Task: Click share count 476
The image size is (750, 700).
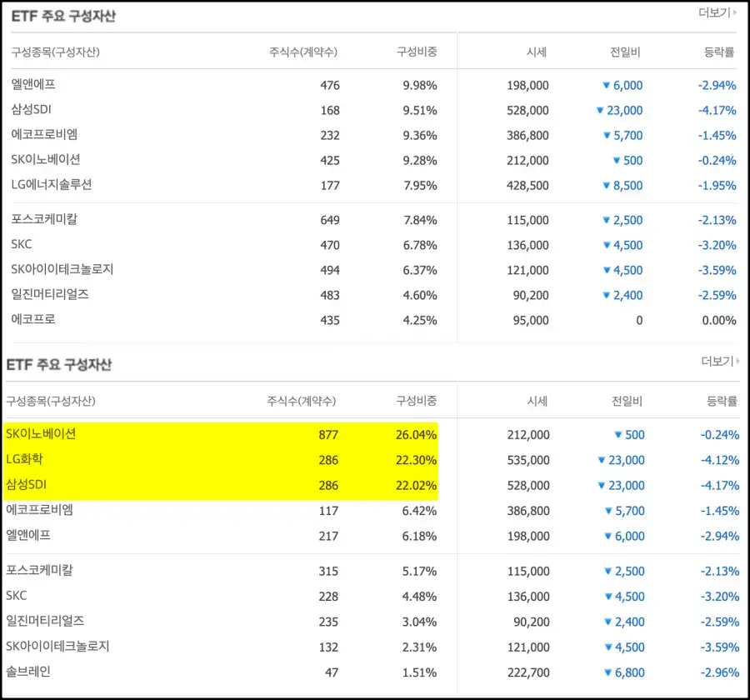Action: point(330,86)
